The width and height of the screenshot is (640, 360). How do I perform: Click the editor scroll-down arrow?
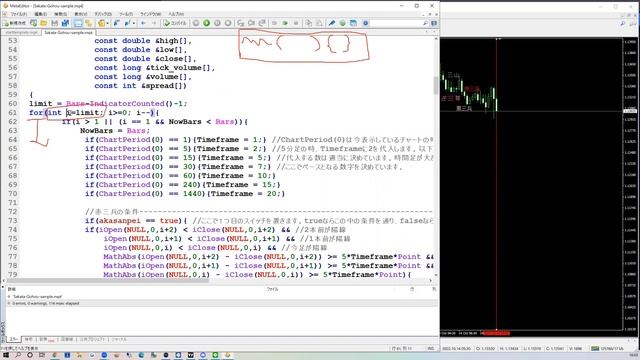point(436,275)
